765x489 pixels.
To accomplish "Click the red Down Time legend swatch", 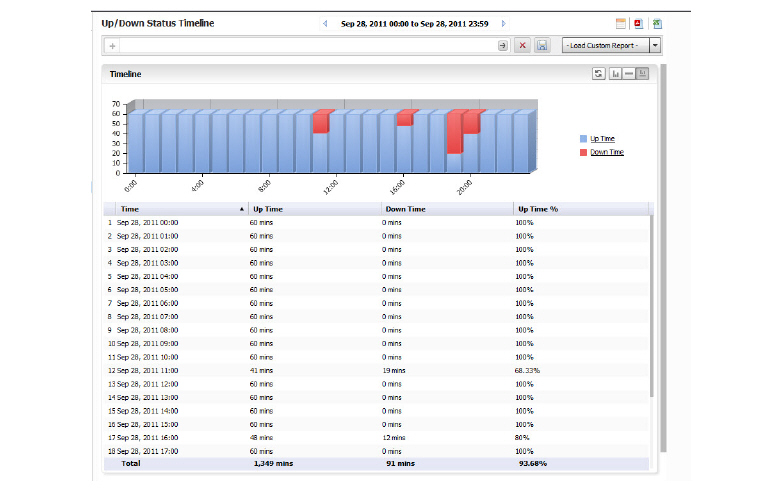I will pyautogui.click(x=583, y=152).
